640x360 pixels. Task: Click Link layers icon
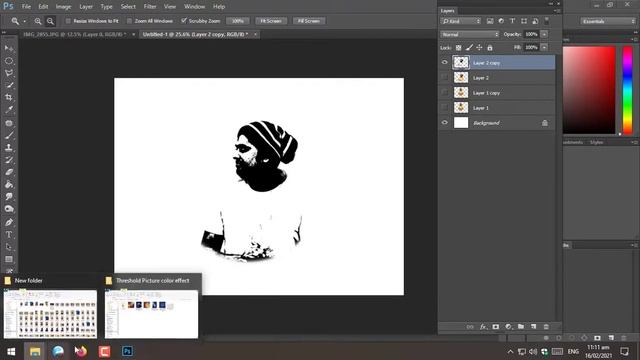[470, 327]
